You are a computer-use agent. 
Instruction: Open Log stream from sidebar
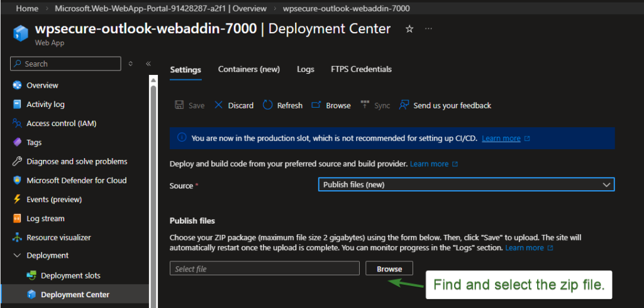(x=45, y=219)
